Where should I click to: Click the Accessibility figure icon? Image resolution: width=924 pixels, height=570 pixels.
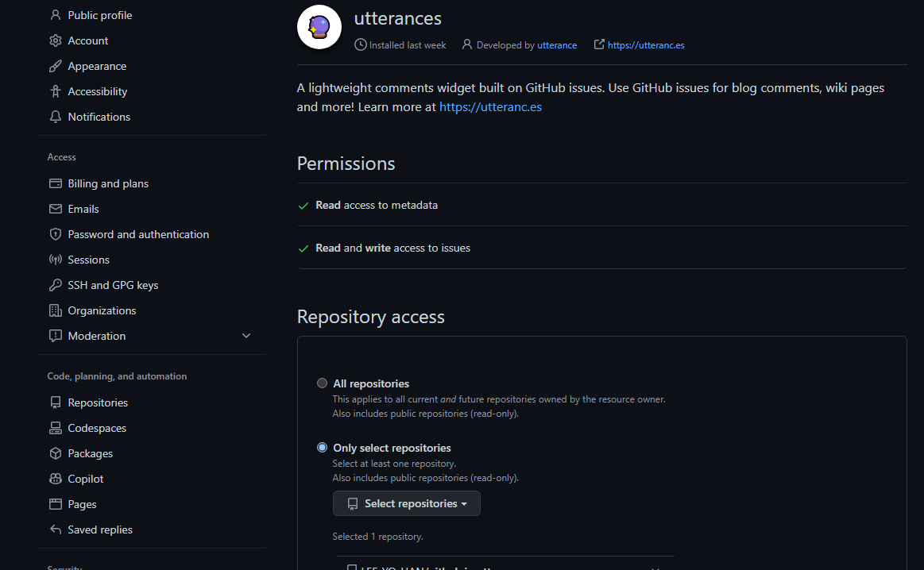[56, 91]
